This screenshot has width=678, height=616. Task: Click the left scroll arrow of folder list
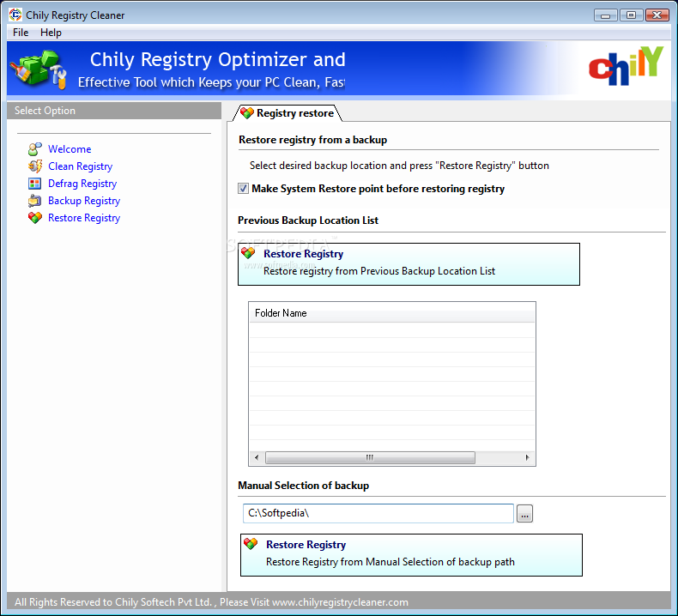click(257, 457)
